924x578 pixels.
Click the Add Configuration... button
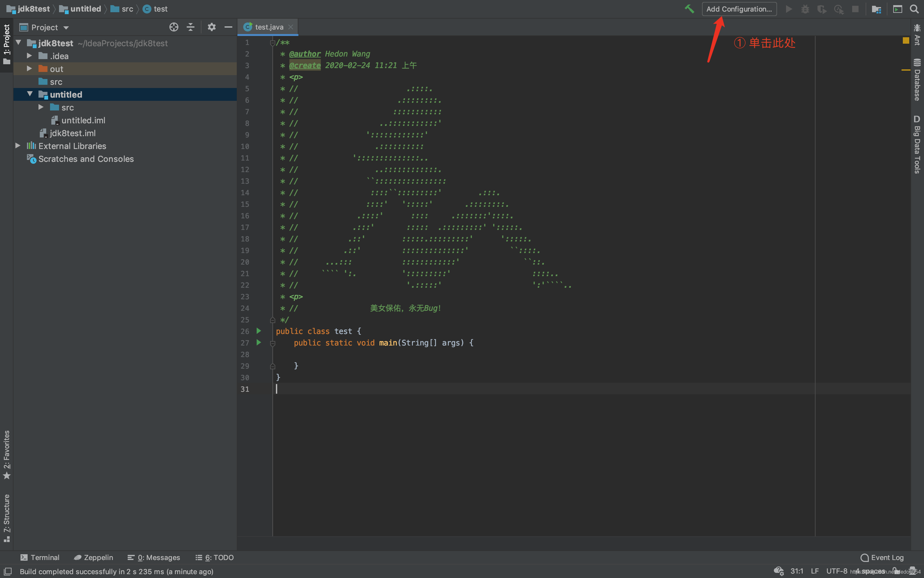(x=739, y=9)
